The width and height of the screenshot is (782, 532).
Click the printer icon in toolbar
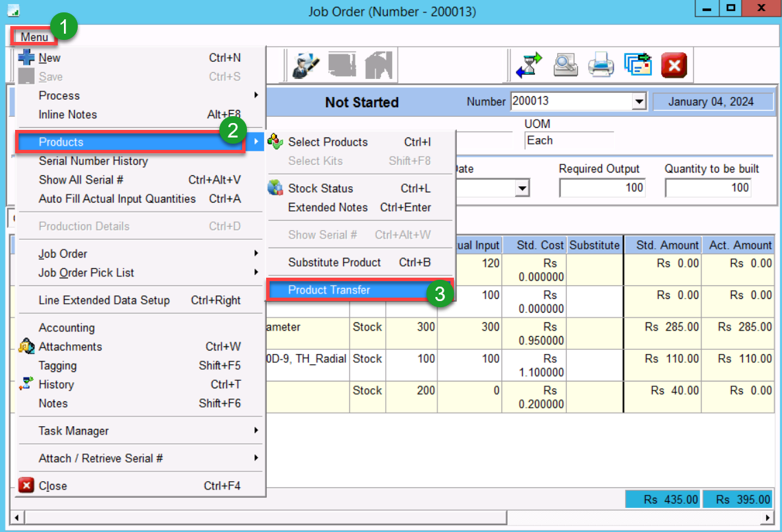(x=601, y=65)
